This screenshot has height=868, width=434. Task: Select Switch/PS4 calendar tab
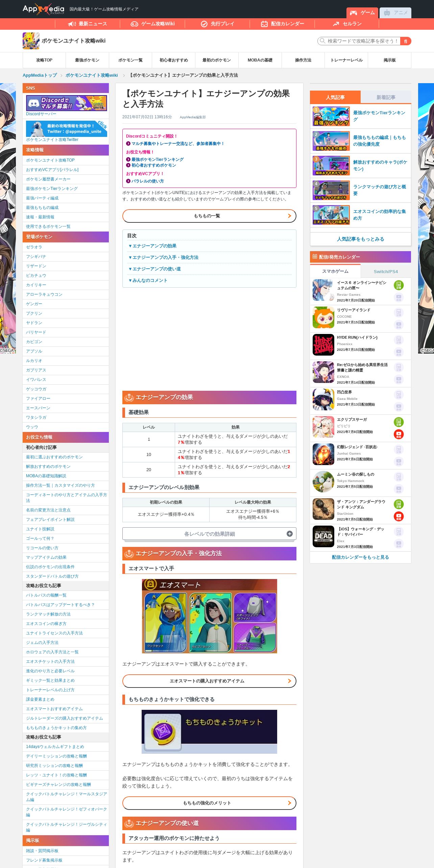pyautogui.click(x=386, y=271)
